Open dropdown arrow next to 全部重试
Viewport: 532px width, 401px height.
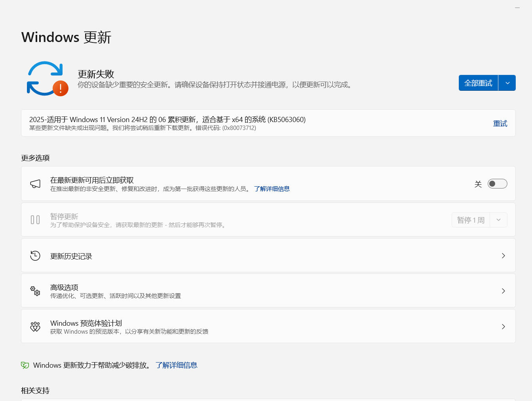507,83
